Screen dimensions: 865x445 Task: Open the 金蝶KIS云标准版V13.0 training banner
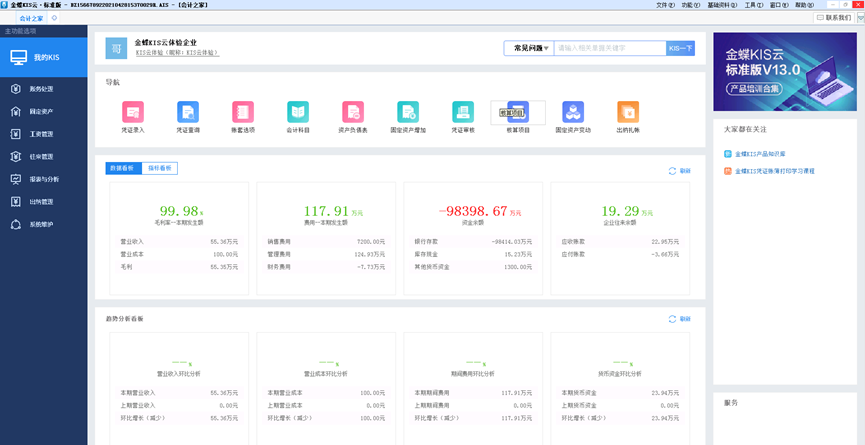[x=784, y=72]
